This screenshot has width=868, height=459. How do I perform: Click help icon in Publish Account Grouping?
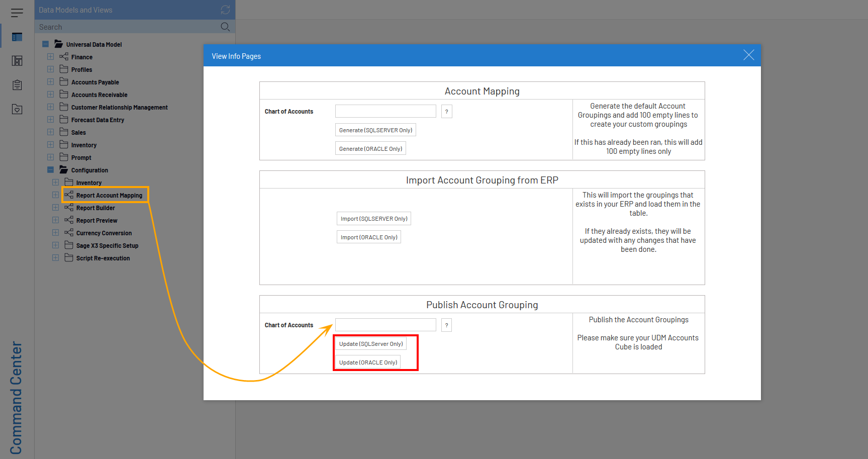click(446, 325)
